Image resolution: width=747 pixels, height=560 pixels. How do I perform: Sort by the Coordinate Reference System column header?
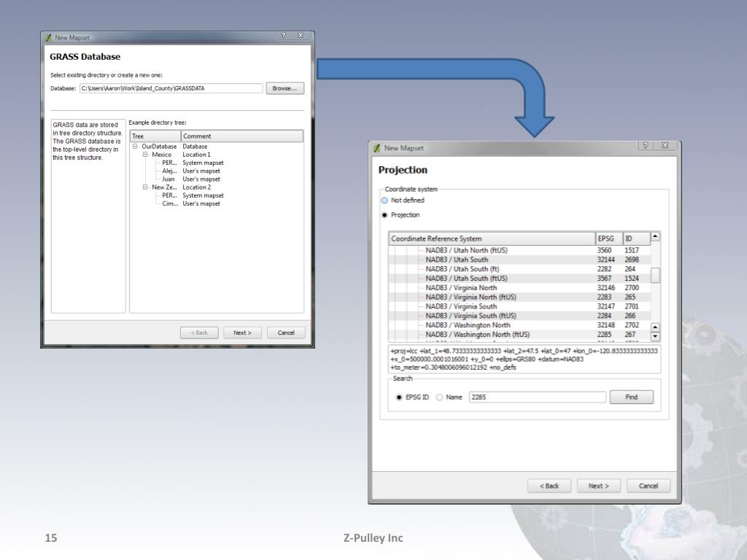[492, 238]
